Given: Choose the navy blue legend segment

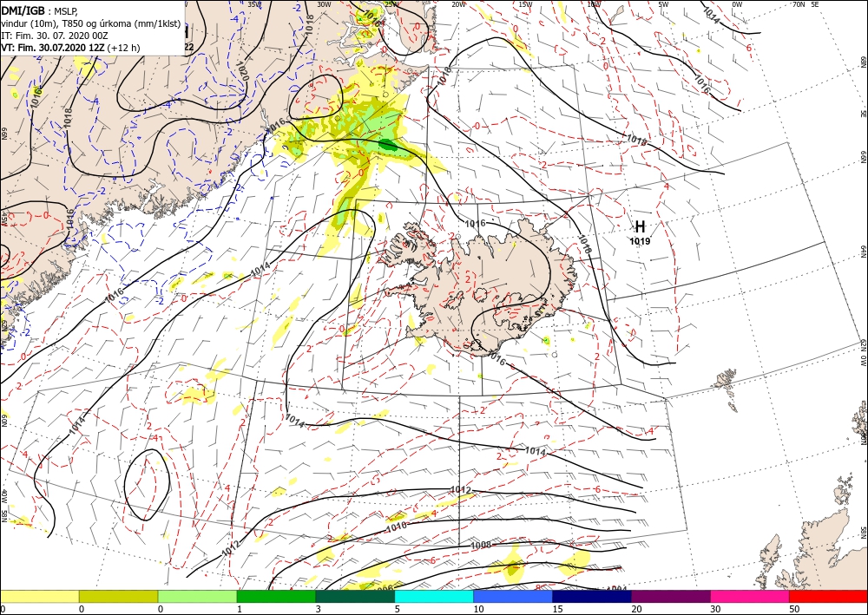Looking at the screenshot, I should [x=592, y=596].
